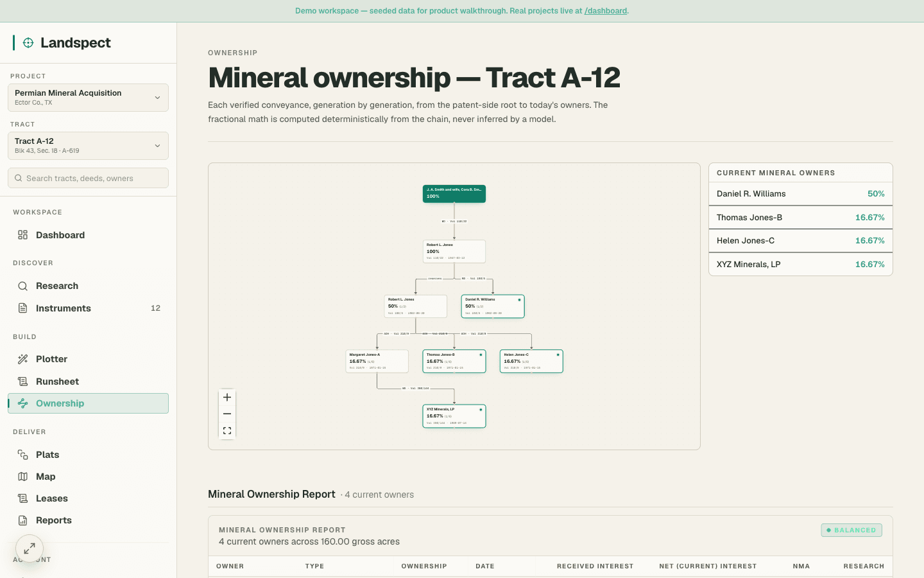Zoom in on the ownership chart

click(x=227, y=398)
